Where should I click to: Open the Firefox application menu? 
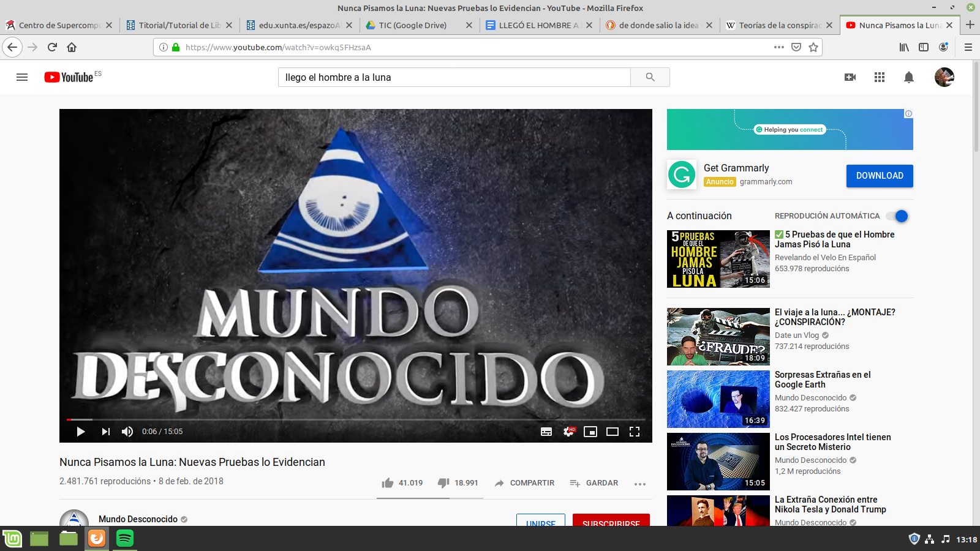pos(968,47)
